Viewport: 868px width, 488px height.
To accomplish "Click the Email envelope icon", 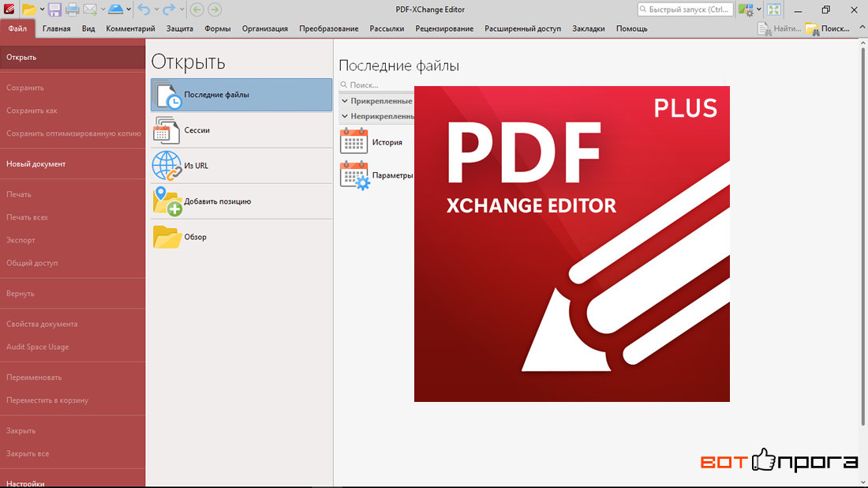I will pos(90,9).
